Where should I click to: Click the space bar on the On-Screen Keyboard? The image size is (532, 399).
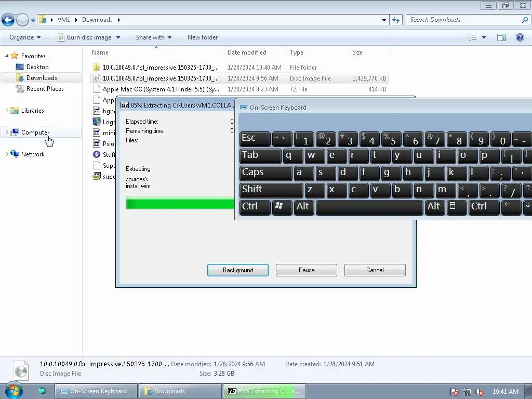[369, 207]
